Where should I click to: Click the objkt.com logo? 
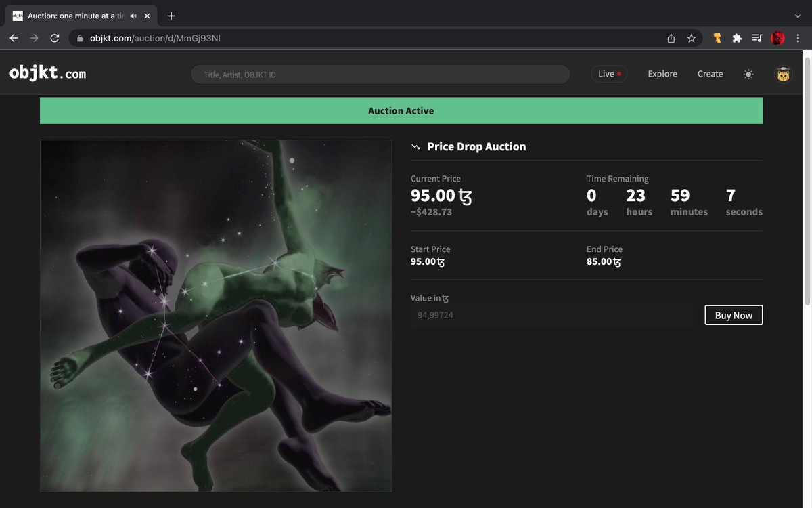click(47, 73)
